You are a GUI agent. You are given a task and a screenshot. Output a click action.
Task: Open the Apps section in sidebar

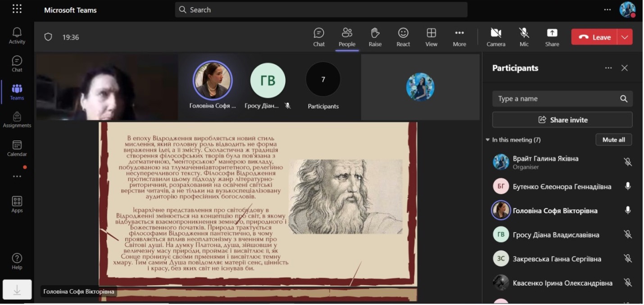(x=17, y=204)
